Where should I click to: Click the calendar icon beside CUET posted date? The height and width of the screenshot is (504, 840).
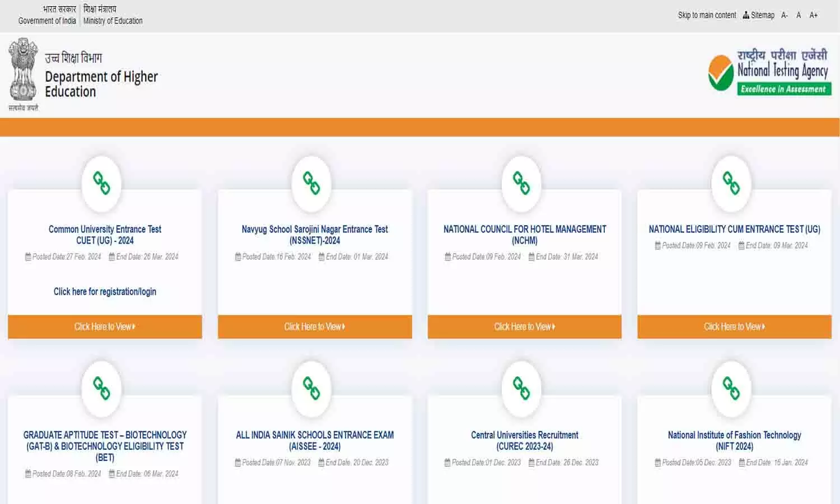(x=27, y=256)
